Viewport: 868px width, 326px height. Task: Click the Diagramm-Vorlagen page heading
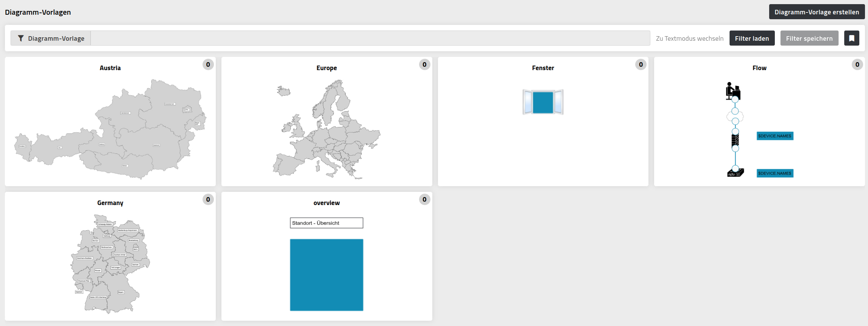pyautogui.click(x=38, y=12)
